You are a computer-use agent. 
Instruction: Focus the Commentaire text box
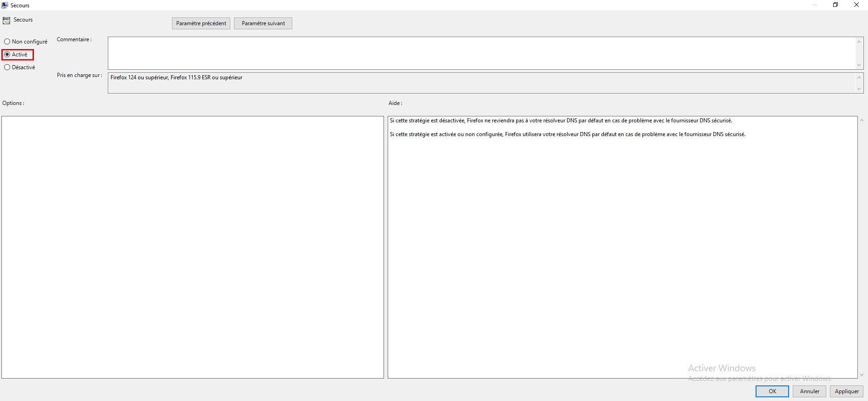481,53
